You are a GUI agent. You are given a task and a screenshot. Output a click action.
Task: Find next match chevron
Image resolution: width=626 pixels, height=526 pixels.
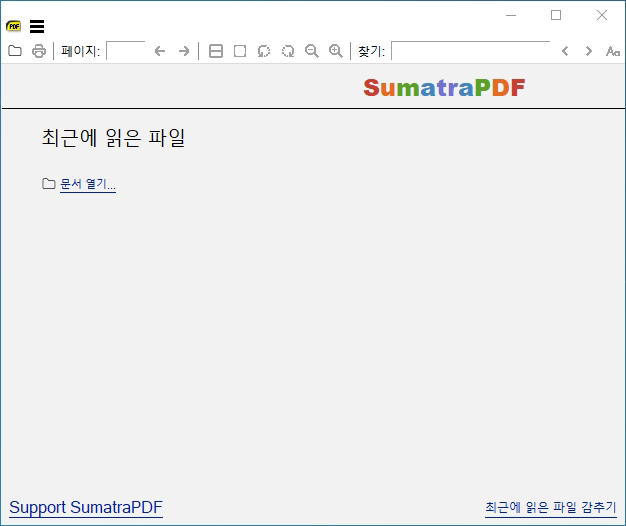(588, 51)
